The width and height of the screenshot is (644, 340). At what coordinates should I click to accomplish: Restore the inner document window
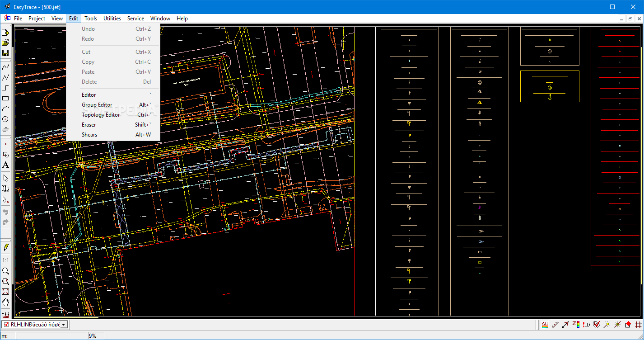point(630,19)
